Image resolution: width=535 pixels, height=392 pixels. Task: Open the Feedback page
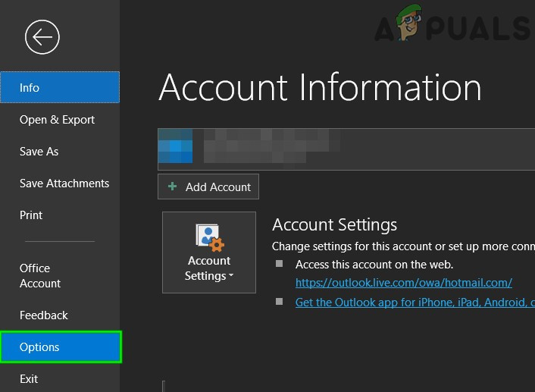(x=44, y=315)
